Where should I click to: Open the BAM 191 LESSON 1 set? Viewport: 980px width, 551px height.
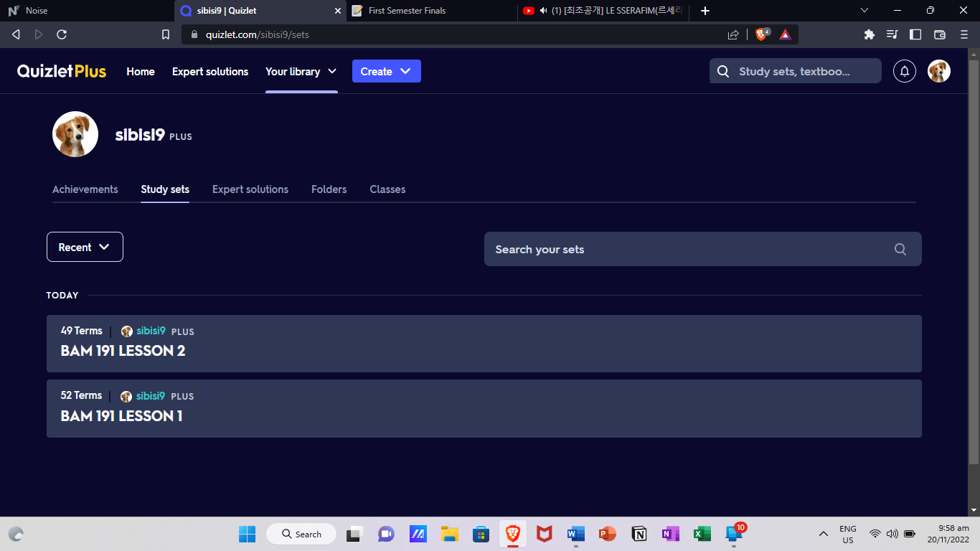[484, 409]
